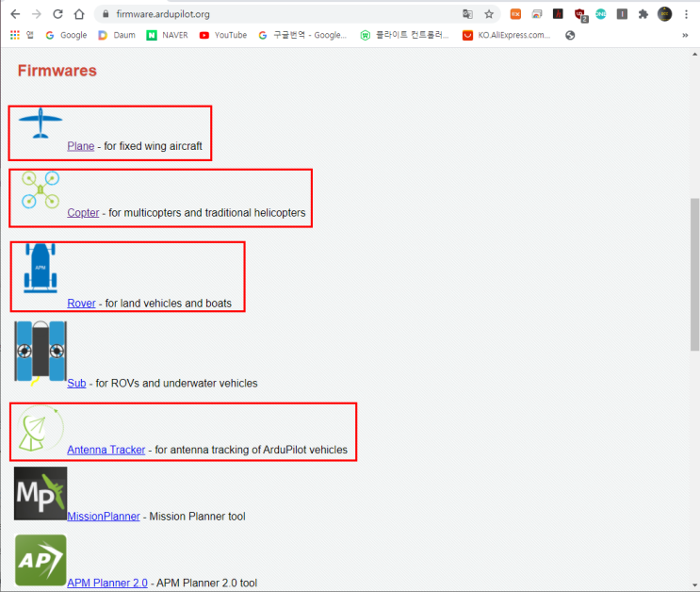Image resolution: width=700 pixels, height=592 pixels.
Task: Click the green antenna dish icon
Action: click(41, 429)
